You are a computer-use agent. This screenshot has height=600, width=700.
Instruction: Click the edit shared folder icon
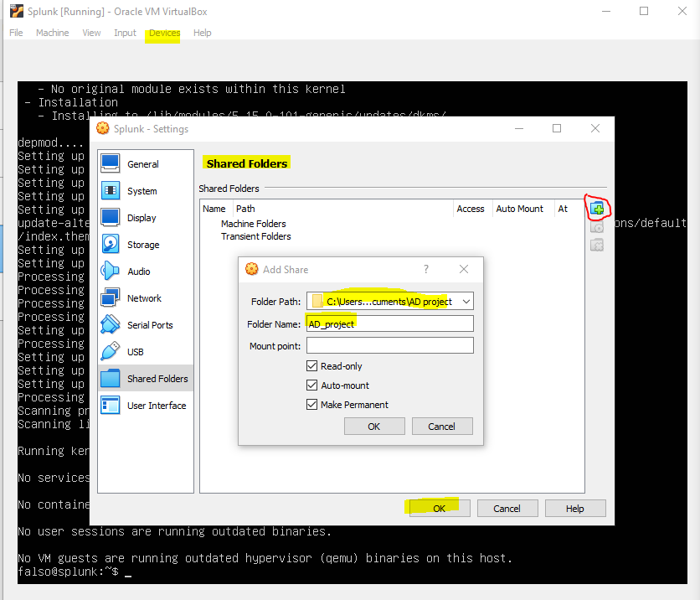click(597, 227)
